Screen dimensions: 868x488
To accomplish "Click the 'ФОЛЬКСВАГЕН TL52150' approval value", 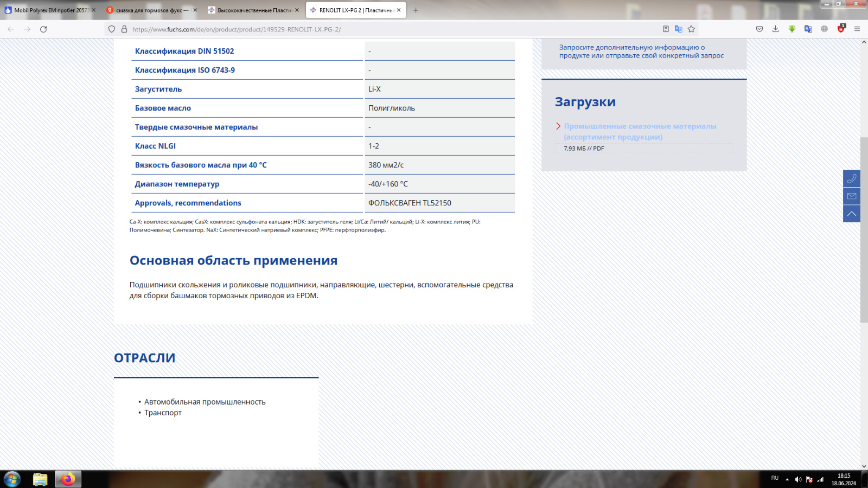I will tap(410, 203).
